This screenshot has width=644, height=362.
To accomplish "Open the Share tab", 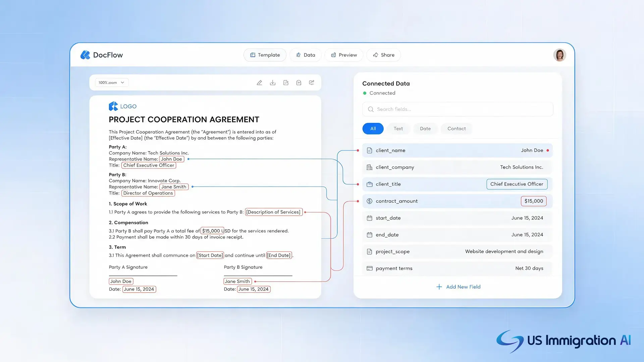I will 384,55.
